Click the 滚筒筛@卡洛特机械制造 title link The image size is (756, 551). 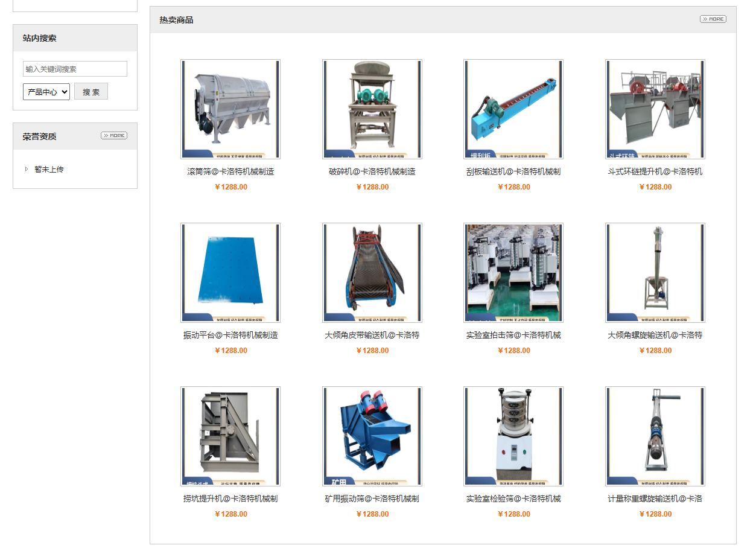pos(230,172)
